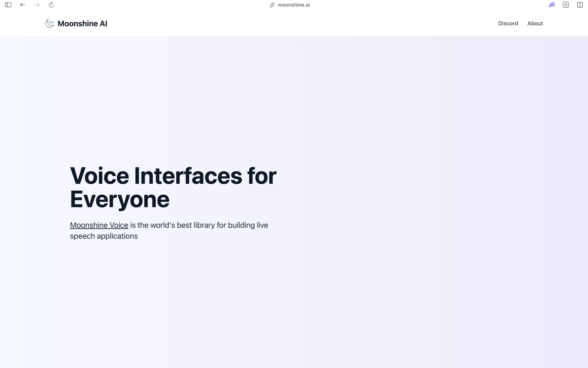Click the link icon beside moonshine.ai
The image size is (588, 368).
[272, 5]
